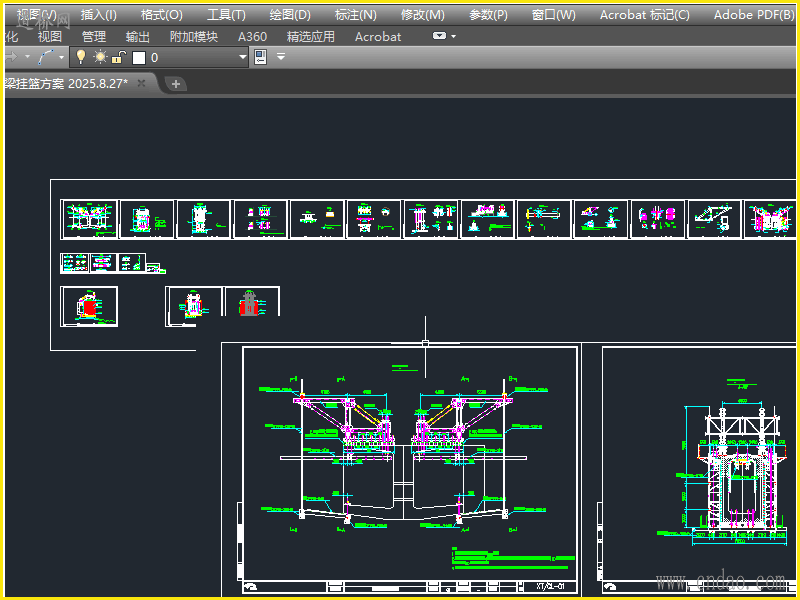Open the 修改(M) menu
The width and height of the screenshot is (800, 600).
(x=422, y=15)
